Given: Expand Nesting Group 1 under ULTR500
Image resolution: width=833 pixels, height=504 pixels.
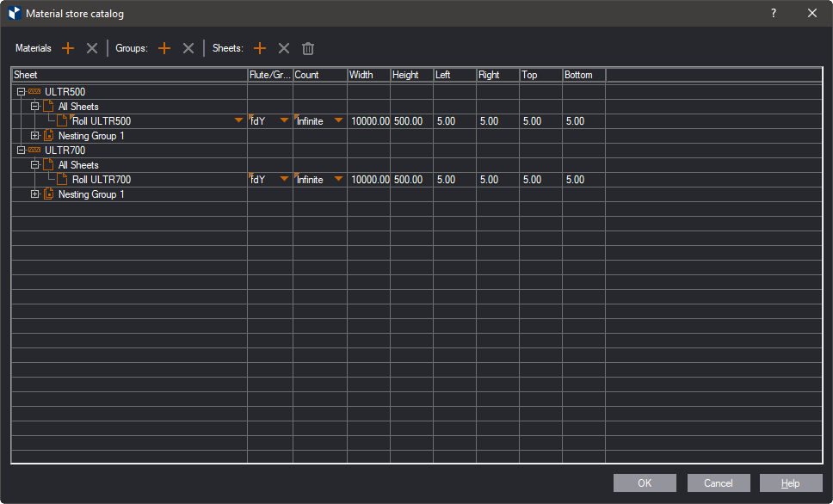Looking at the screenshot, I should [34, 136].
